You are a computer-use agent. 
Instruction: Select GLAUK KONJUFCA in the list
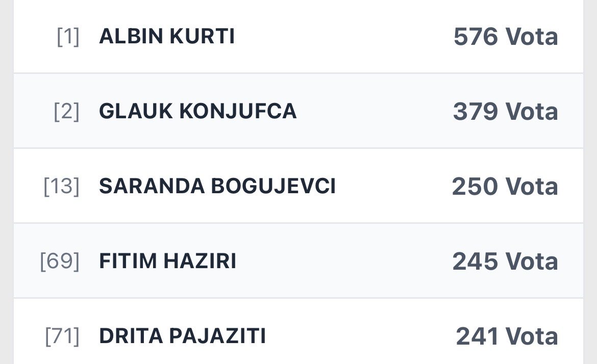click(x=197, y=112)
